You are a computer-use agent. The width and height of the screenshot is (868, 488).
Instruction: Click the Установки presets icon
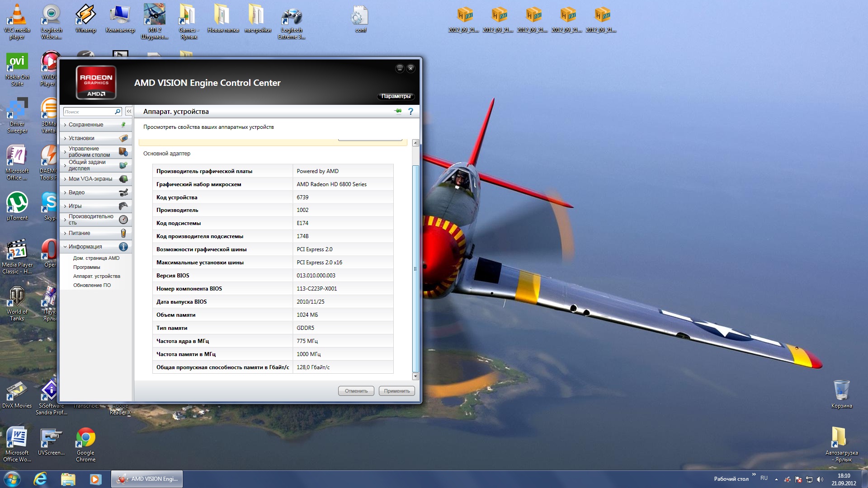coord(123,138)
